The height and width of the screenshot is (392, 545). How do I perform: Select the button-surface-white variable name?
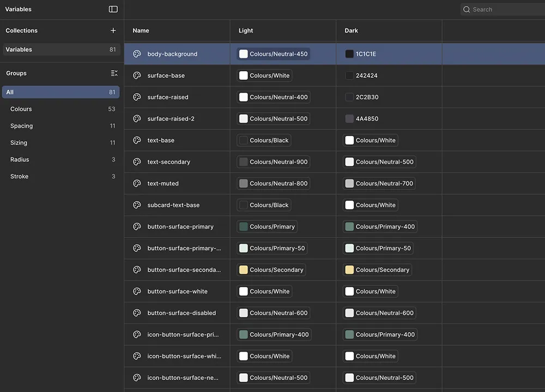[x=177, y=291]
